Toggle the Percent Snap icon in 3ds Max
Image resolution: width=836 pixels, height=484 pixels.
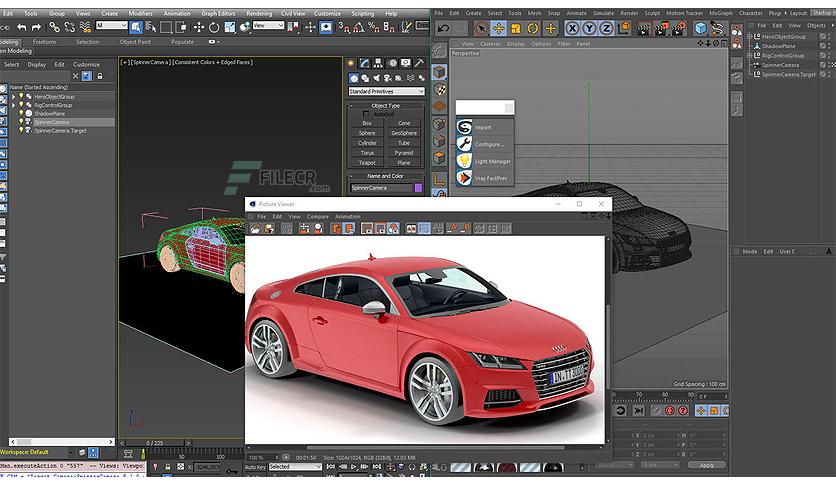pyautogui.click(x=374, y=27)
